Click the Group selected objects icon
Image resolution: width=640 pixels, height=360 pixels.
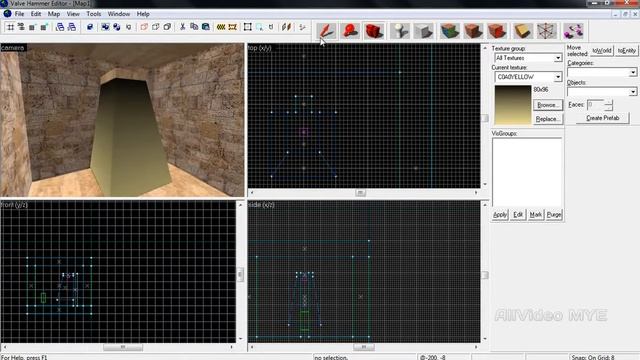click(105, 27)
